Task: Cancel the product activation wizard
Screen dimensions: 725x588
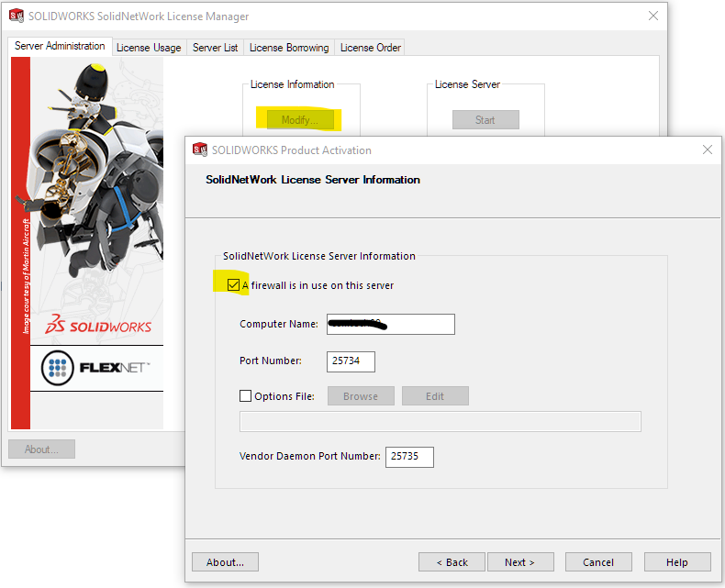Action: pos(598,562)
